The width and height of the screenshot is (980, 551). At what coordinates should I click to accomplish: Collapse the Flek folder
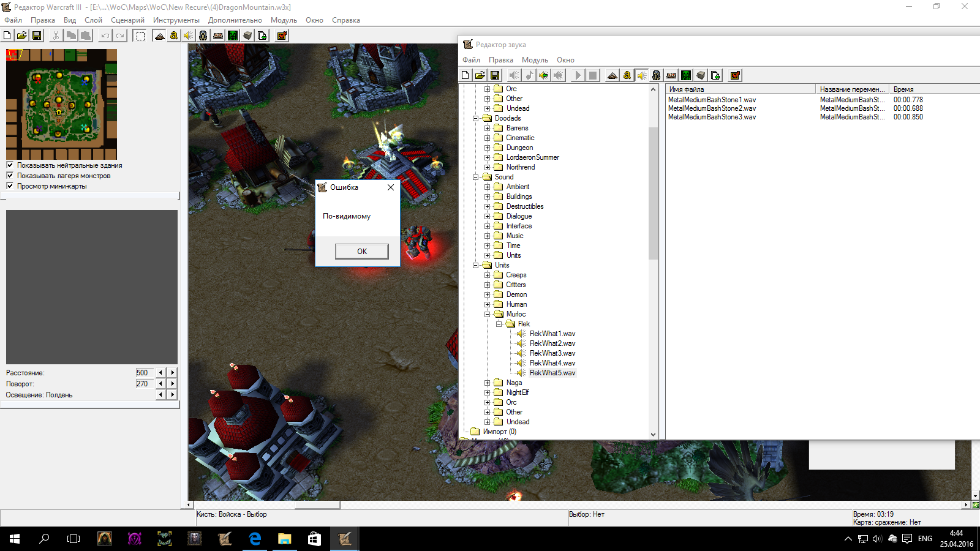point(499,324)
